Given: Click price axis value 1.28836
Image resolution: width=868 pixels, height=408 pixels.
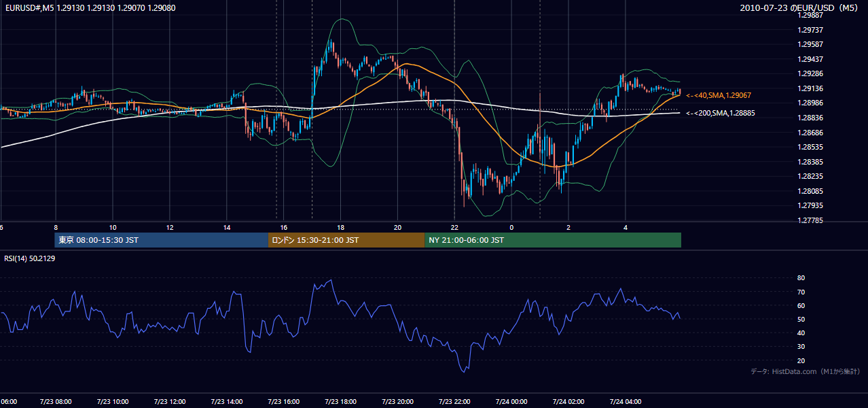Looking at the screenshot, I should (810, 118).
